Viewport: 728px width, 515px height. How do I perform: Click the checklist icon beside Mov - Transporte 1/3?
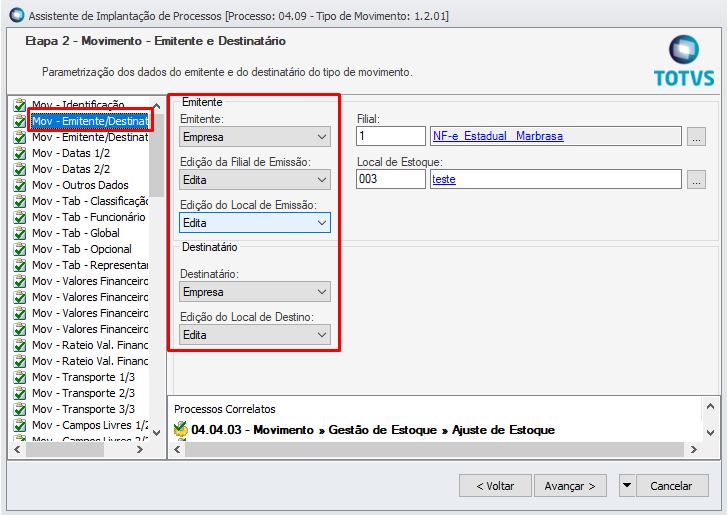pyautogui.click(x=20, y=378)
